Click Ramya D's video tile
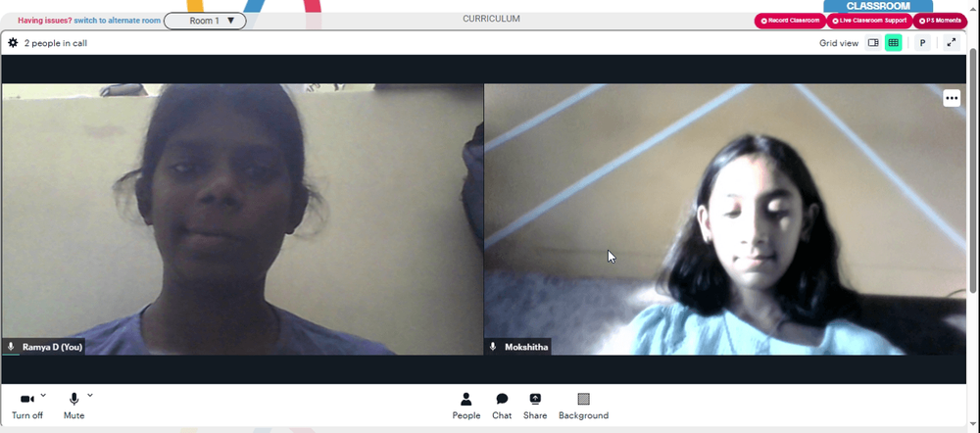This screenshot has height=433, width=980. (242, 219)
